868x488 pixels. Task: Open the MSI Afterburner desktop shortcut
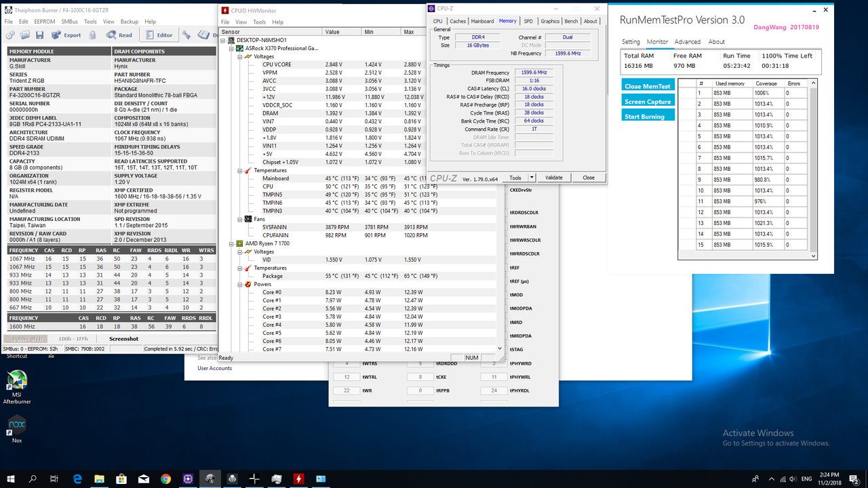tap(16, 387)
